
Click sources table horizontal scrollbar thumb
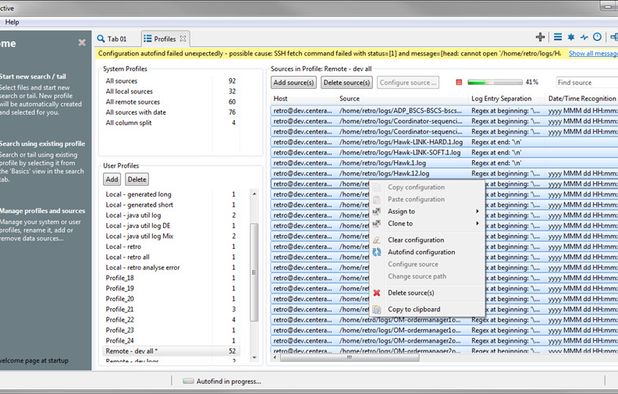(x=349, y=357)
